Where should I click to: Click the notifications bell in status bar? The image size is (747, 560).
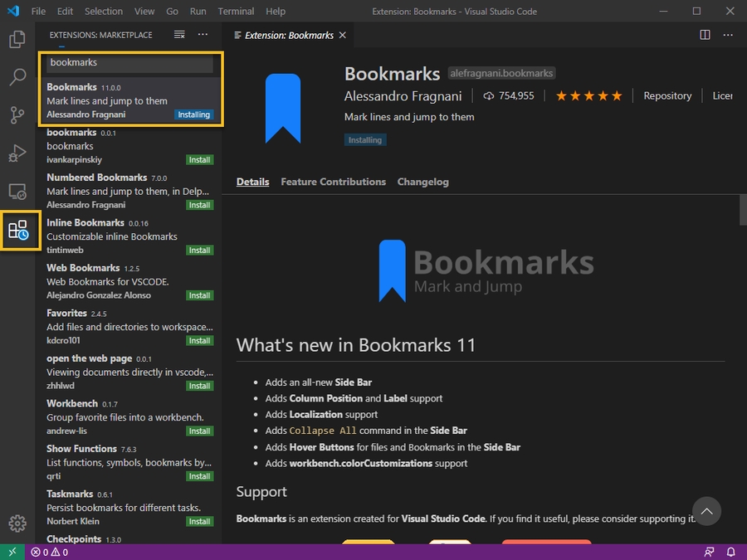[732, 552]
